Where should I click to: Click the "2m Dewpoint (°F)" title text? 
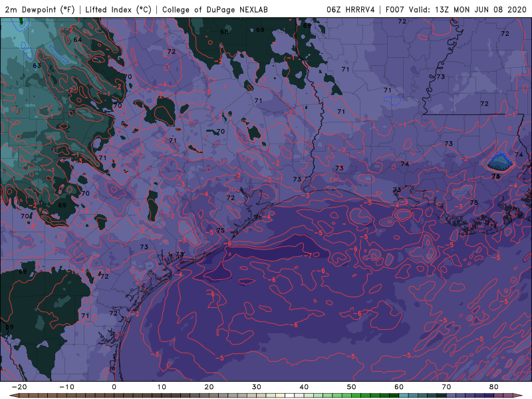(x=40, y=9)
